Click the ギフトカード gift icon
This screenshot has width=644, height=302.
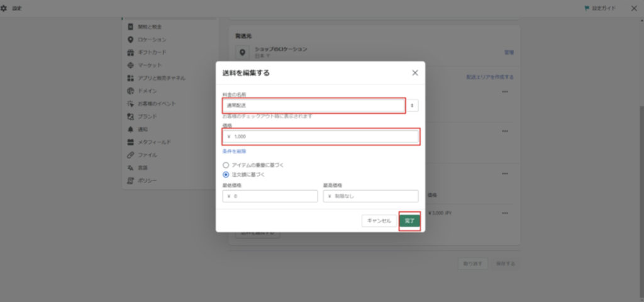pos(131,53)
